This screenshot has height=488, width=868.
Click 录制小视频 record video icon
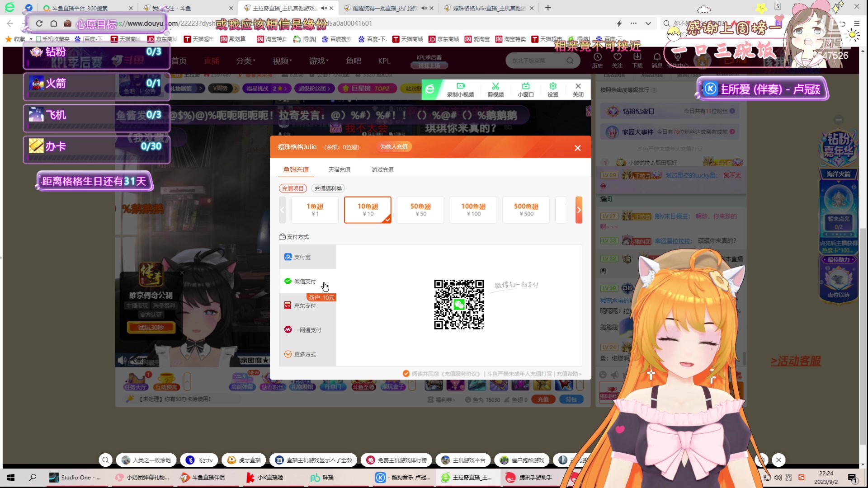coord(460,89)
